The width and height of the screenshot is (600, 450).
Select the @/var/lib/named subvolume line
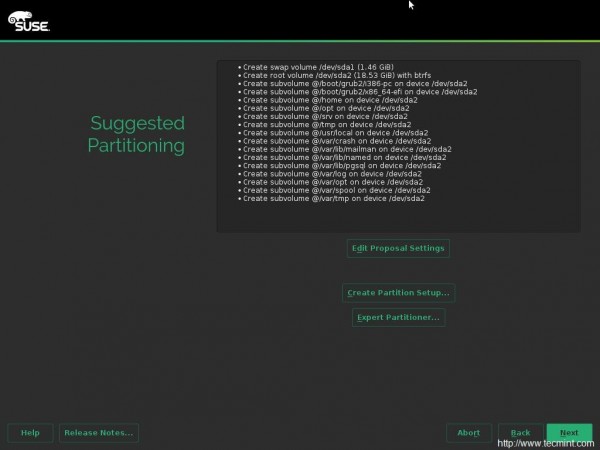(x=344, y=158)
